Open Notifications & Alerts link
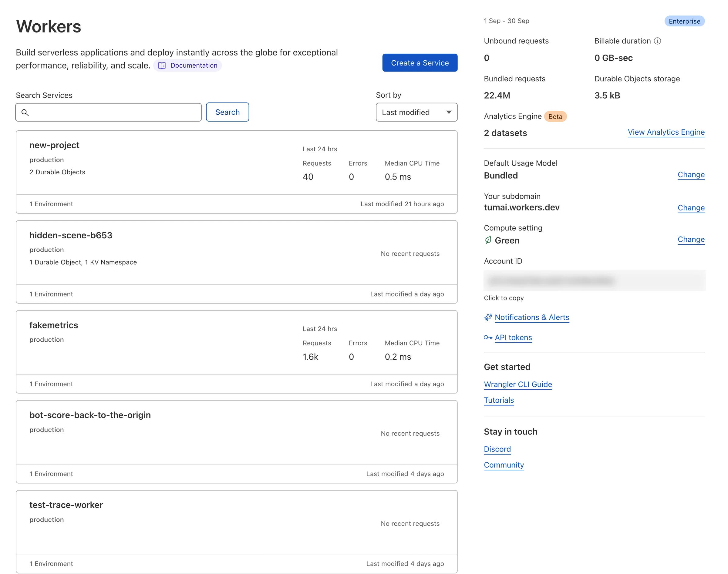The width and height of the screenshot is (728, 574). 532,317
